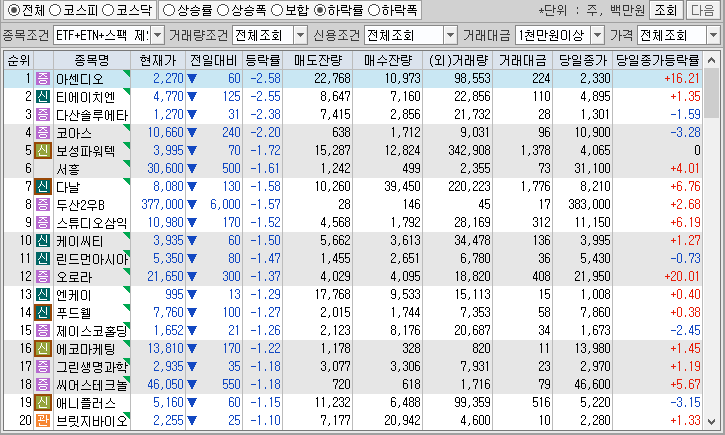Open the 신용조건 dropdown
Viewport: 725px width, 435px height.
pyautogui.click(x=450, y=35)
